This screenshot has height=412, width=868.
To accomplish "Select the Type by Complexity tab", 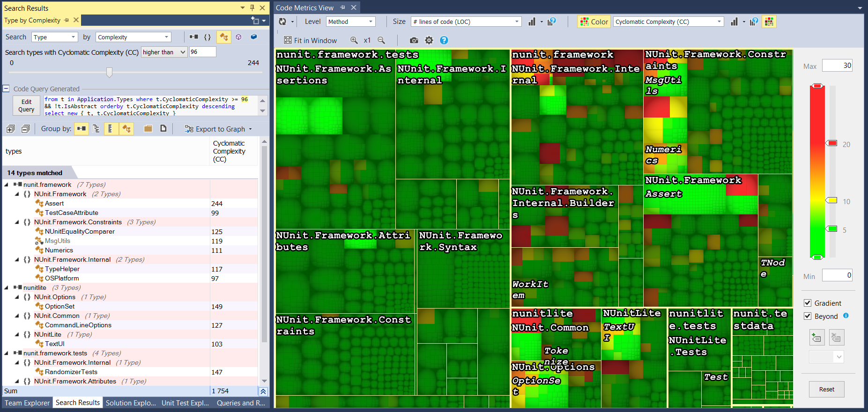I will click(x=32, y=20).
